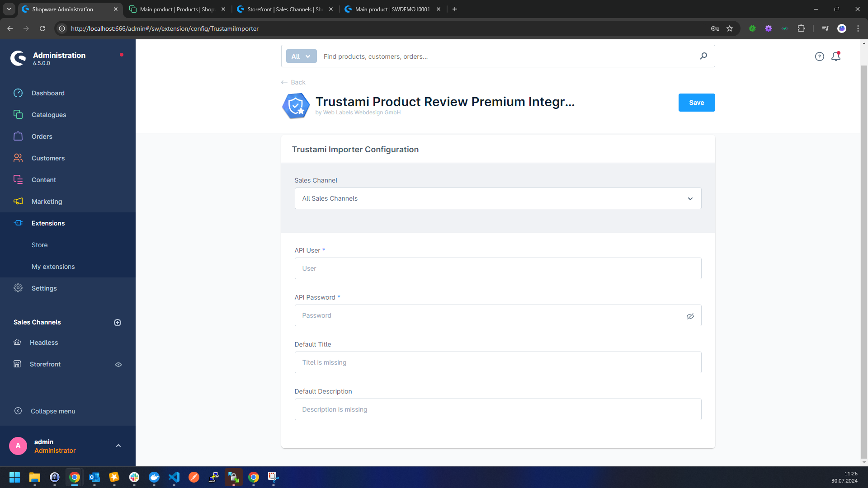Click the Default Description input field
868x488 pixels.
click(498, 409)
